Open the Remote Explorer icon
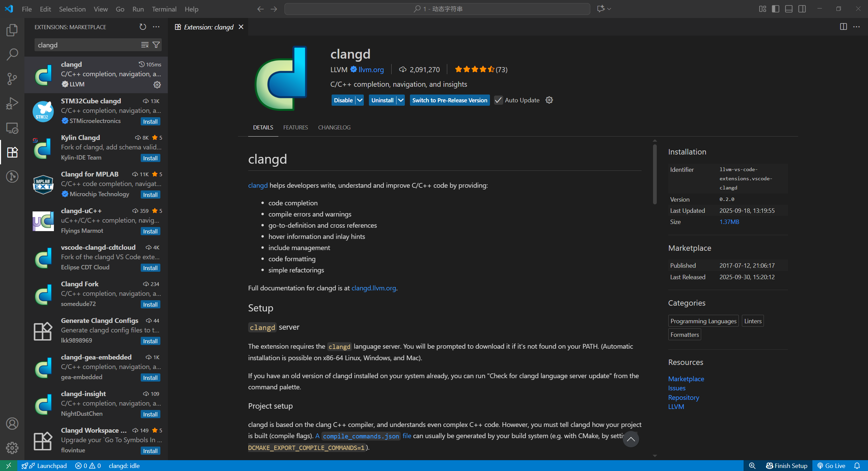The width and height of the screenshot is (868, 471). (12, 128)
